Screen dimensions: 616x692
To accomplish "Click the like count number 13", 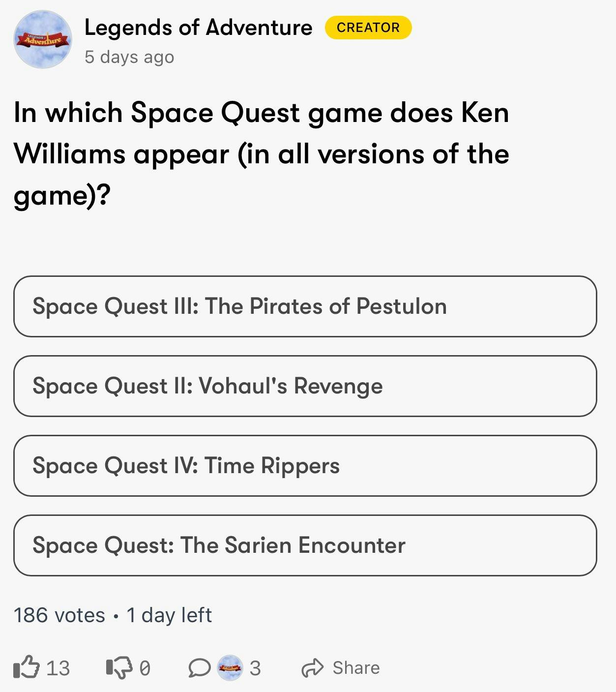I will 58,668.
